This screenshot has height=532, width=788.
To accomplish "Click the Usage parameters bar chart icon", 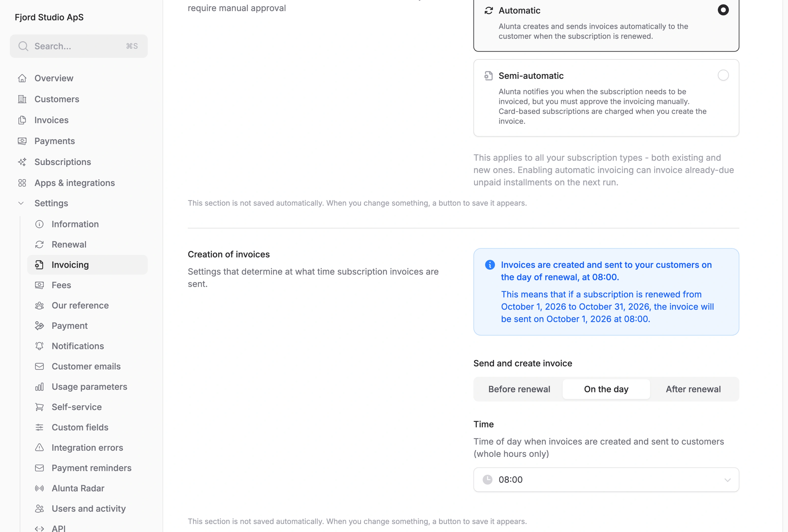I will tap(39, 387).
